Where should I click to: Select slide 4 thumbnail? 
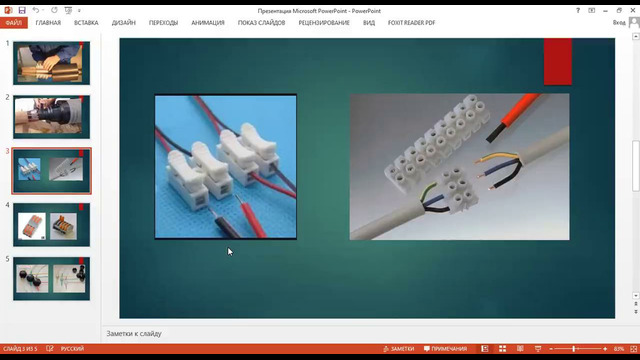click(x=51, y=224)
